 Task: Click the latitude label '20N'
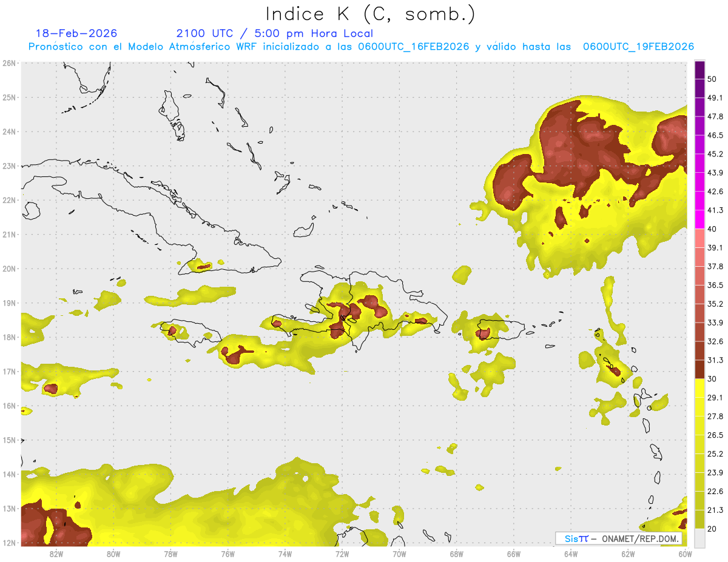pos(9,269)
